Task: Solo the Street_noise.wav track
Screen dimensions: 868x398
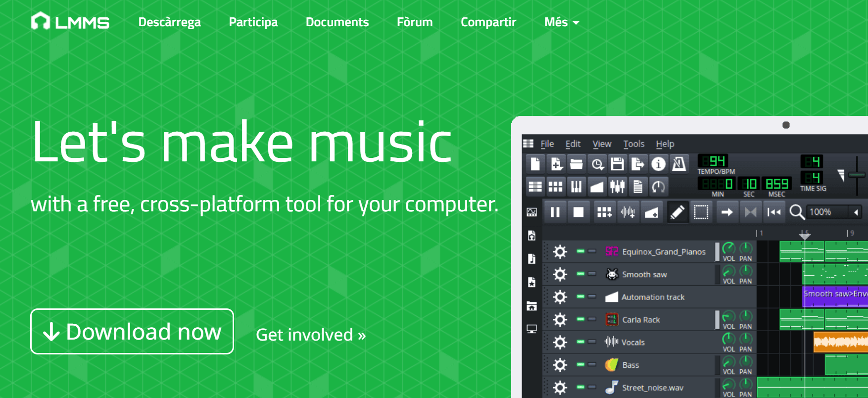Action: click(592, 387)
